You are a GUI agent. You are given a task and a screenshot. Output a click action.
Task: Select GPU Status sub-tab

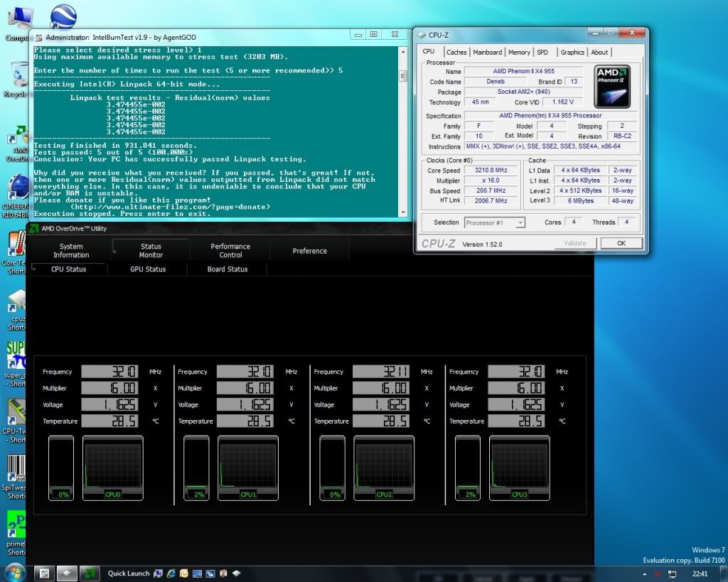click(x=148, y=269)
